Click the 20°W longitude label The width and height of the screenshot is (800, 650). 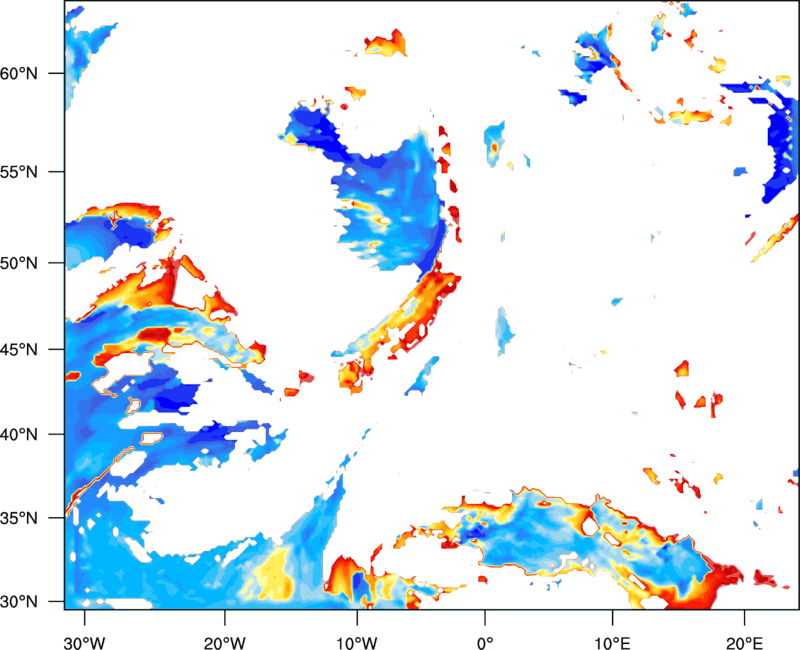(x=225, y=642)
